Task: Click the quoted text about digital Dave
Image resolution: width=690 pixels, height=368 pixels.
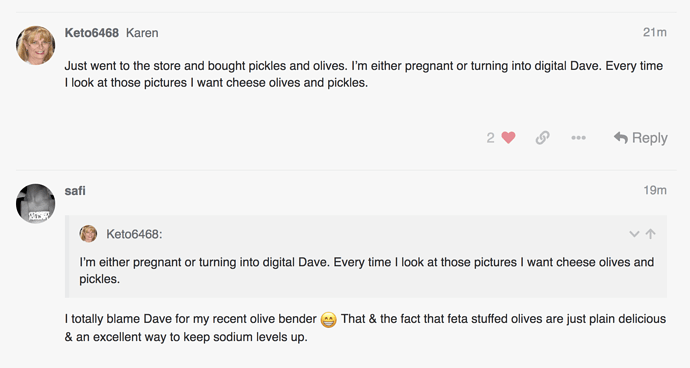Action: click(367, 270)
